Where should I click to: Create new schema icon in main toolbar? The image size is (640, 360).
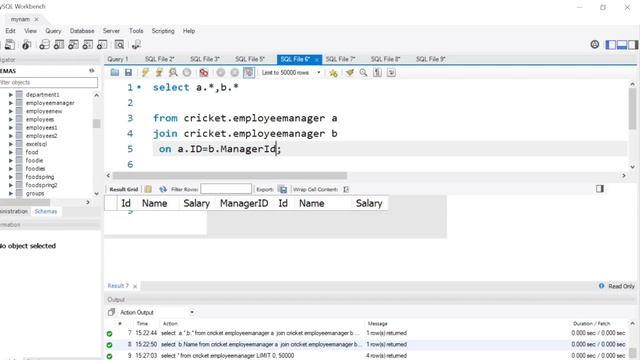click(x=44, y=44)
